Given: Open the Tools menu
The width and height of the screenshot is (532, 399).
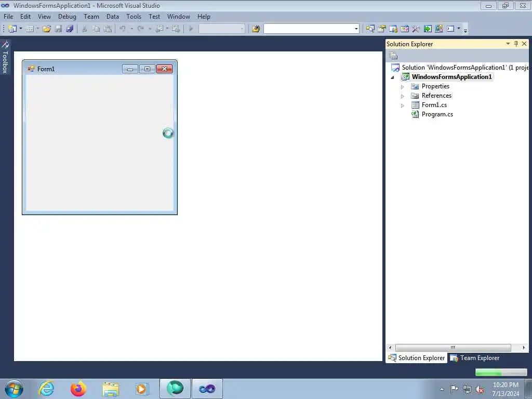Looking at the screenshot, I should click(134, 17).
